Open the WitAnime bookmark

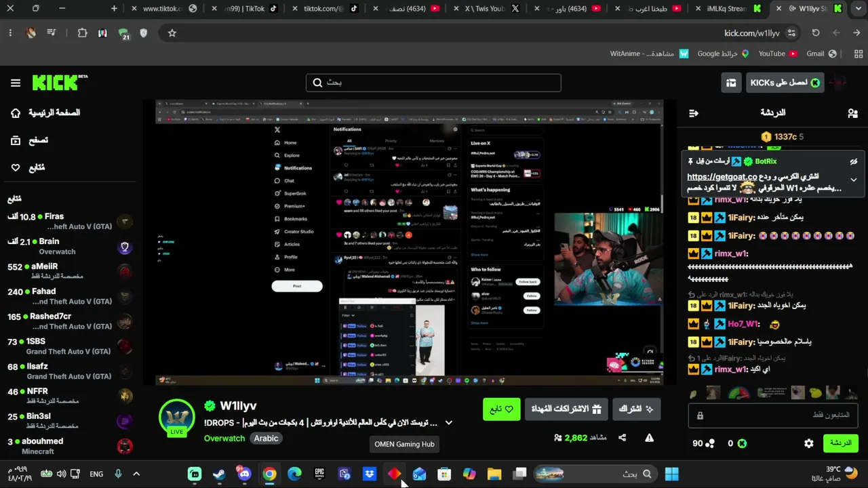649,54
